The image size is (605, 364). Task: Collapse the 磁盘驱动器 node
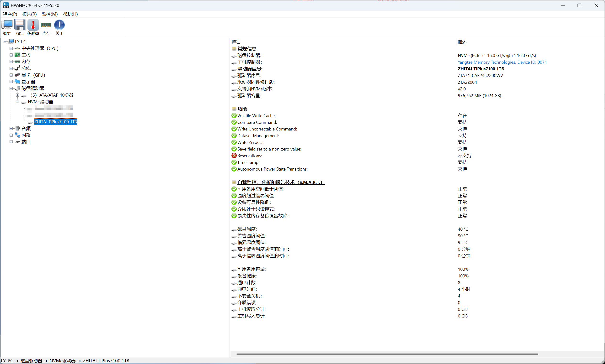click(x=11, y=88)
